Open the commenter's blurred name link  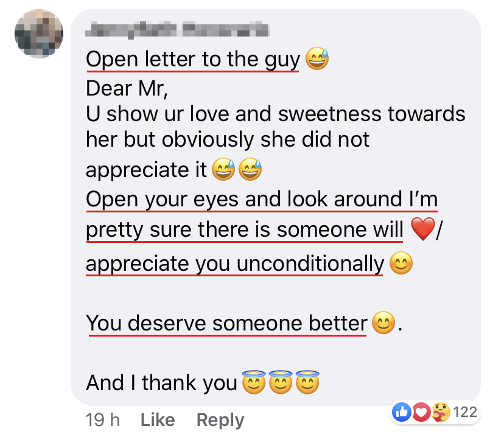[177, 29]
